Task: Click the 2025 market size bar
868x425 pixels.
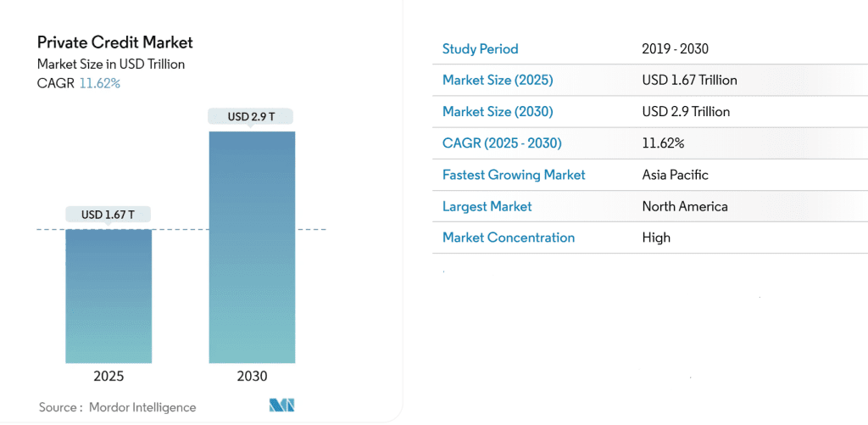Action: click(108, 295)
